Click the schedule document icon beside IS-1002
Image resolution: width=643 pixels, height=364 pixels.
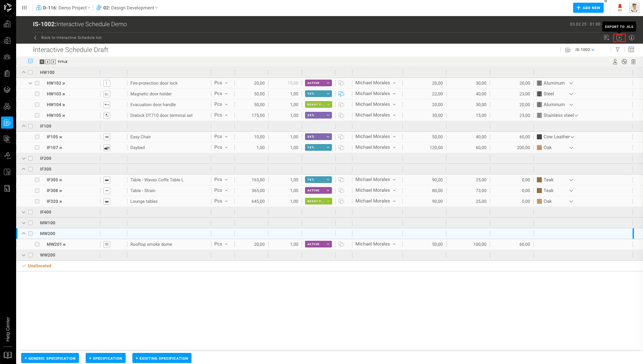[x=568, y=50]
